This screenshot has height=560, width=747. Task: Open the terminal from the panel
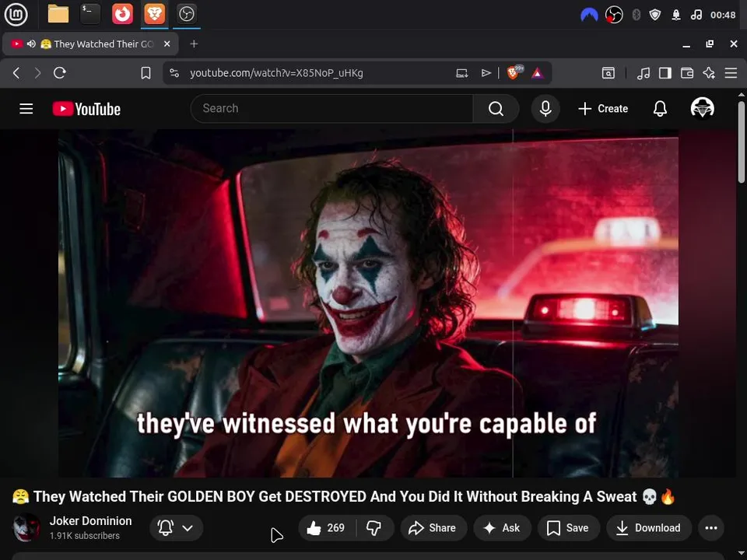click(x=90, y=14)
